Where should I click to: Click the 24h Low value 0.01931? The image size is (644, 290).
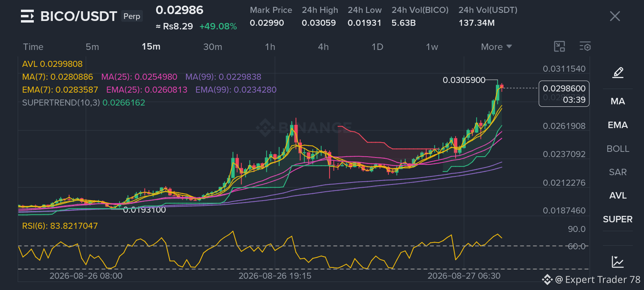[364, 23]
